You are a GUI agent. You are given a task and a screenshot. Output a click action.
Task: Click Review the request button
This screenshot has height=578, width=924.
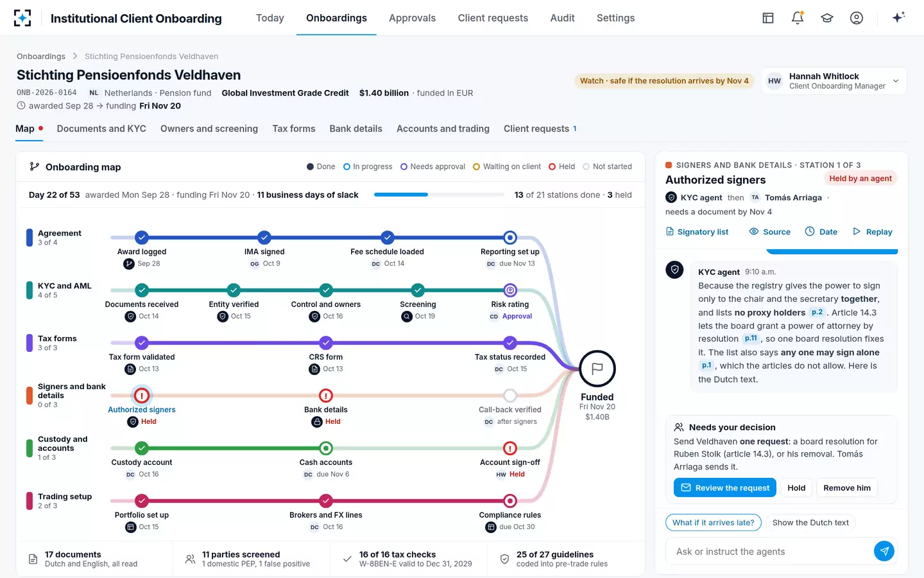pos(725,487)
